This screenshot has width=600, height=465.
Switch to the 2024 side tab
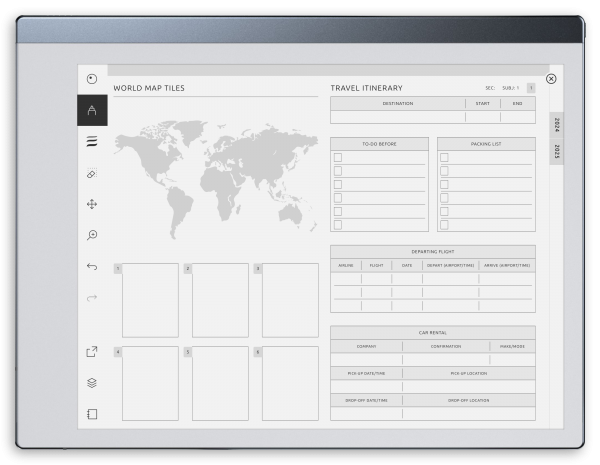pyautogui.click(x=557, y=125)
